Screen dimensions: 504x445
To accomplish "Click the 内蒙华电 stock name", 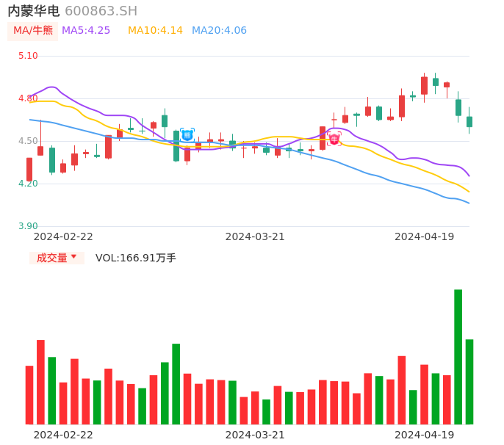I will [34, 11].
